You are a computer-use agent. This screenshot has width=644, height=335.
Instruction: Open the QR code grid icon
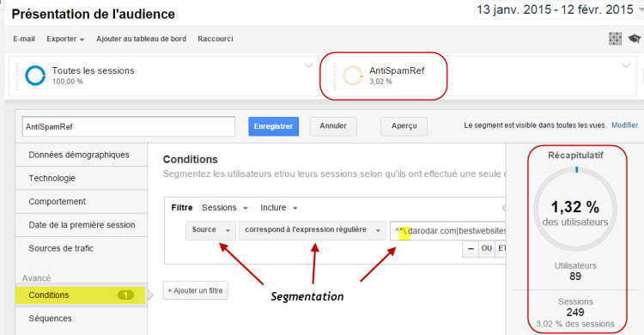(615, 39)
